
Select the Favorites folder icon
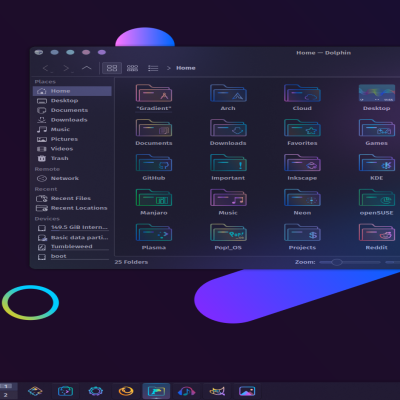click(302, 128)
